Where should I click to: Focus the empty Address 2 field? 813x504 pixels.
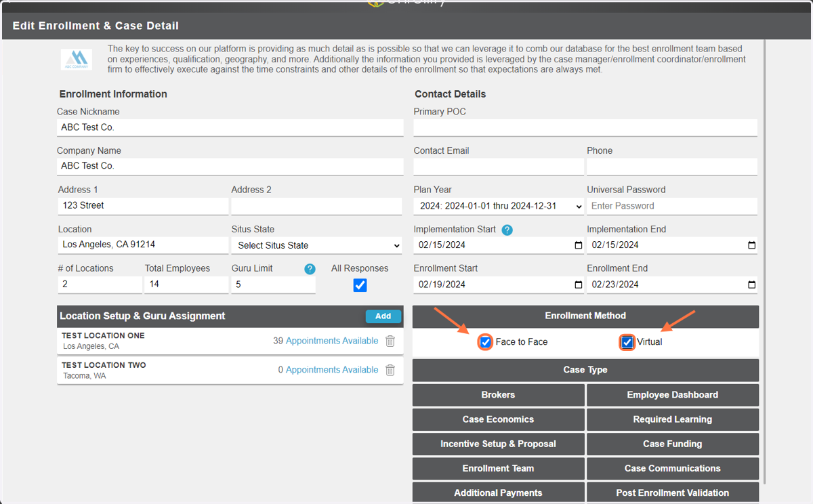316,206
